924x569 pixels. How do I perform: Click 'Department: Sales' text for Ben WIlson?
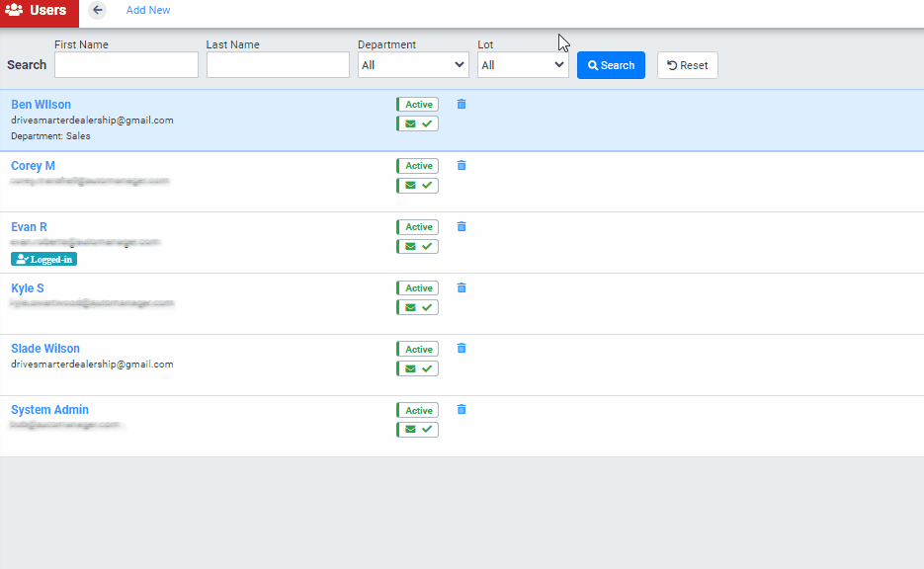coord(50,136)
